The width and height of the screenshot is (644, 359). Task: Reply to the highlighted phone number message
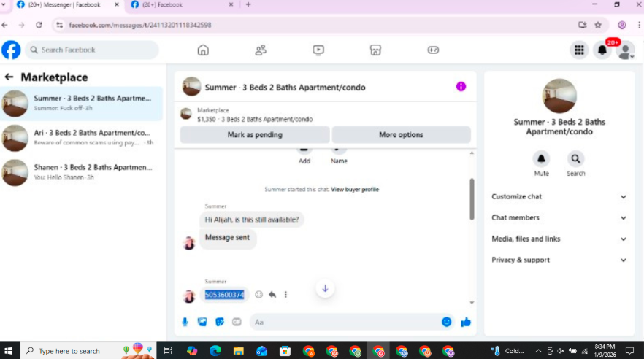tap(272, 294)
